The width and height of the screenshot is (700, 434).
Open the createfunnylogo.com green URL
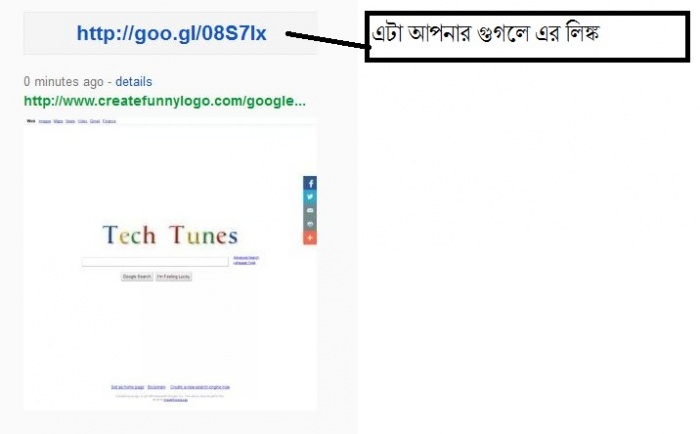pyautogui.click(x=165, y=101)
